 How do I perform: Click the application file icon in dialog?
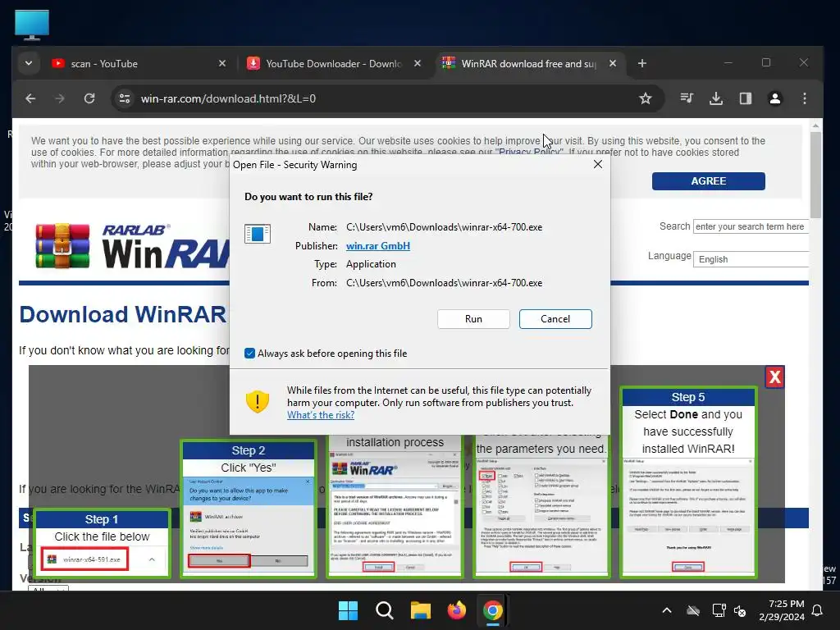(x=257, y=234)
